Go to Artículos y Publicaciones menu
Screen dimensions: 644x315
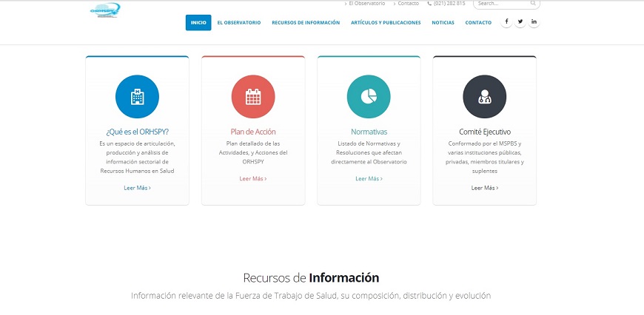click(386, 23)
